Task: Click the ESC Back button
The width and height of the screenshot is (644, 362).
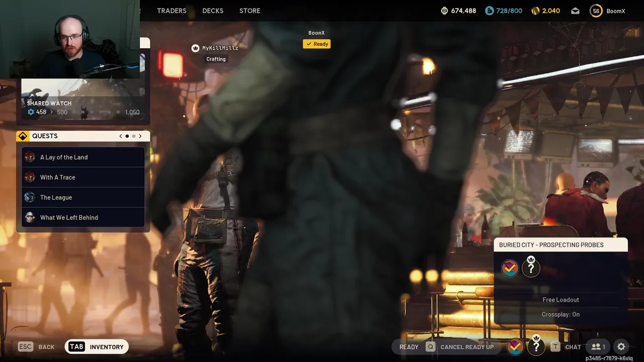Action: tap(36, 346)
